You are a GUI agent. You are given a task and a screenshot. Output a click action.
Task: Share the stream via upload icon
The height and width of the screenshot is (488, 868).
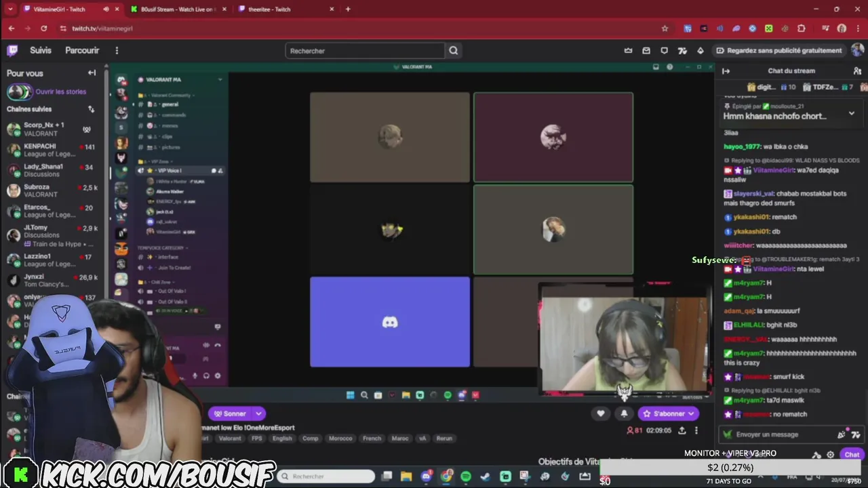(682, 430)
